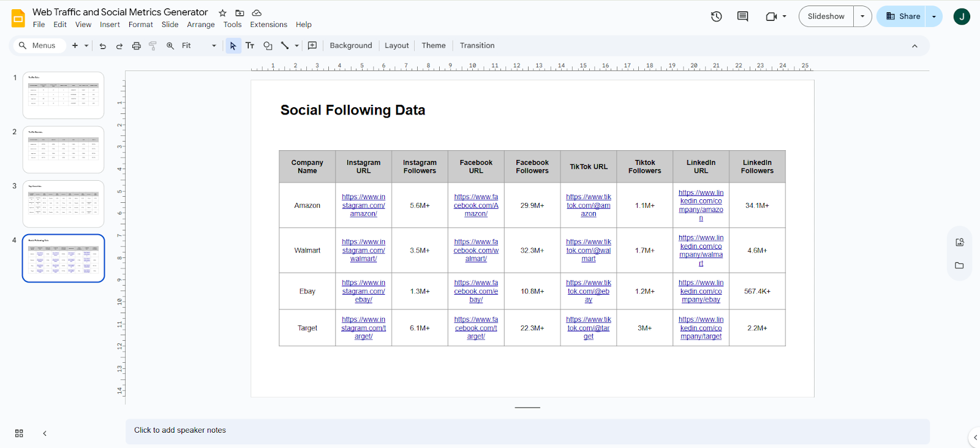Viewport: 980px width, 448px height.
Task: Click the Slideshow button
Action: tap(826, 17)
